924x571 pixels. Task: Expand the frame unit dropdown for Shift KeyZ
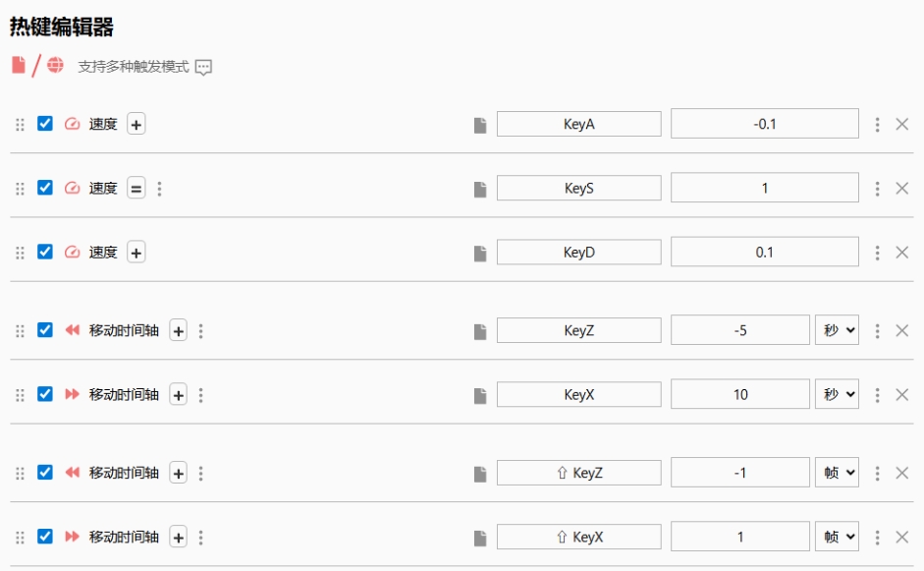coord(837,473)
